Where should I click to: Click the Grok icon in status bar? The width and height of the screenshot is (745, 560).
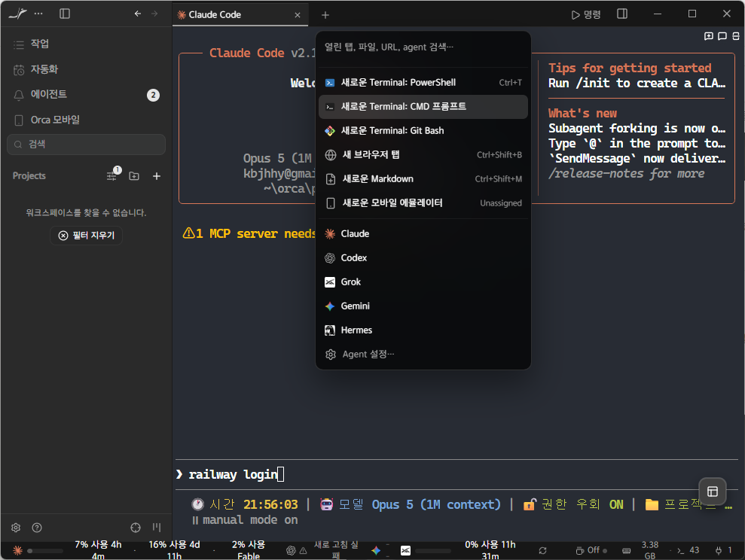pos(405,550)
